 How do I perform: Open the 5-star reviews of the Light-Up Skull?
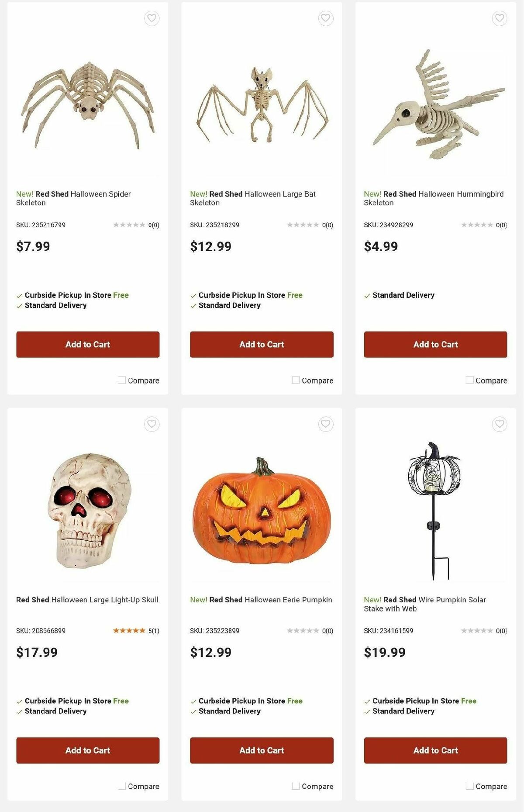[x=128, y=630]
